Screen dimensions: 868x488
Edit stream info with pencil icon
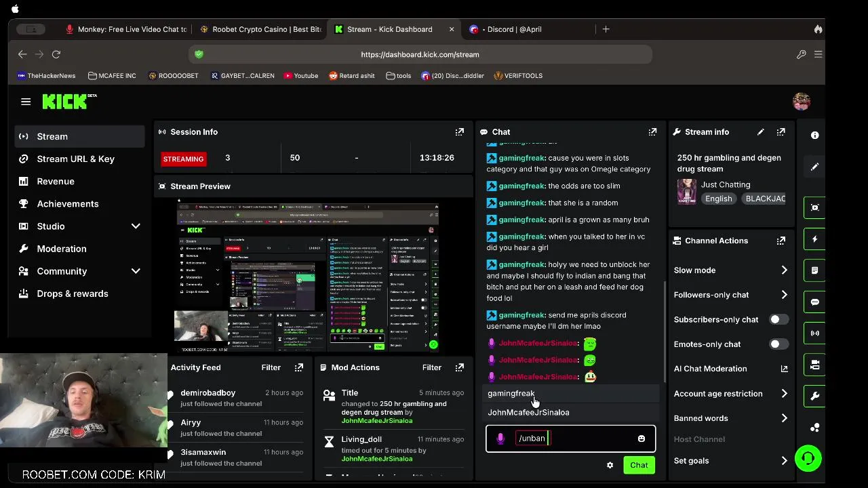point(761,132)
